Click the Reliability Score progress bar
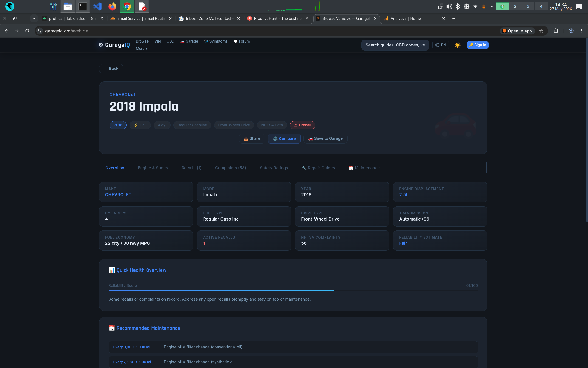 tap(293, 290)
